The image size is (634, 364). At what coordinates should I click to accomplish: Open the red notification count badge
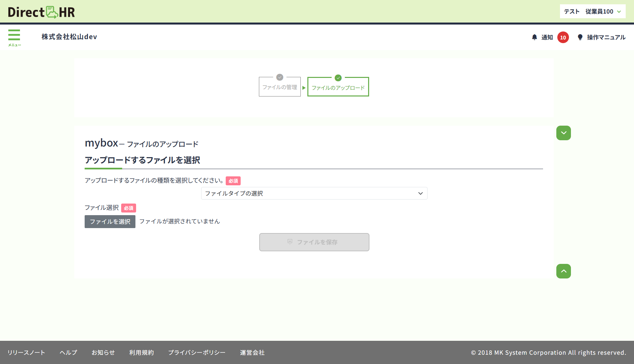tap(563, 37)
